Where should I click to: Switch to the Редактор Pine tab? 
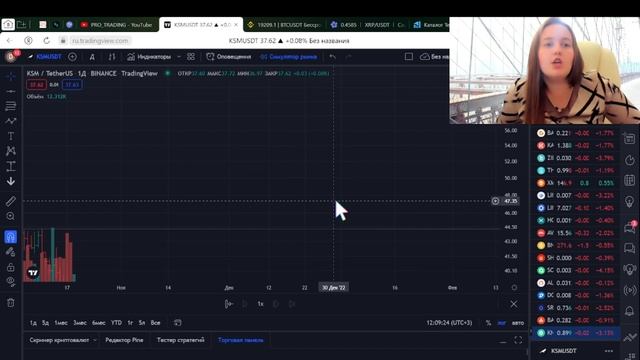pyautogui.click(x=124, y=340)
